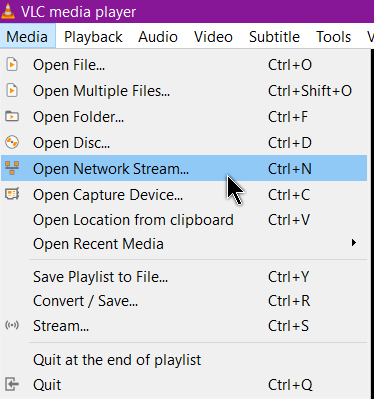Open the Playback menu

click(93, 37)
